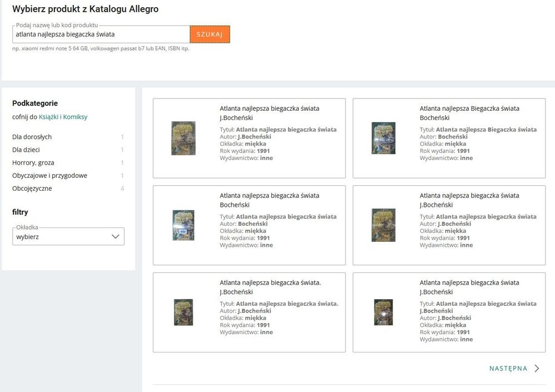Image resolution: width=555 pixels, height=392 pixels.
Task: Expand the Okładka filter dropdown
Action: [x=68, y=237]
